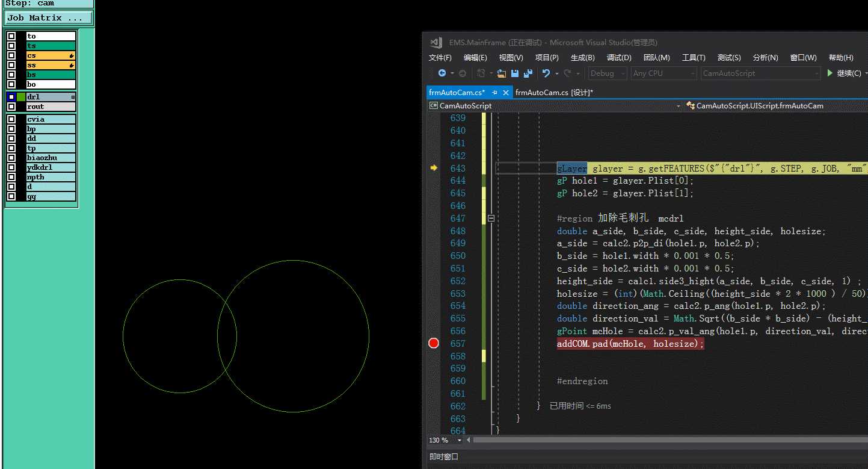This screenshot has height=469, width=868.
Task: Click the Redo arrow icon
Action: [x=567, y=73]
